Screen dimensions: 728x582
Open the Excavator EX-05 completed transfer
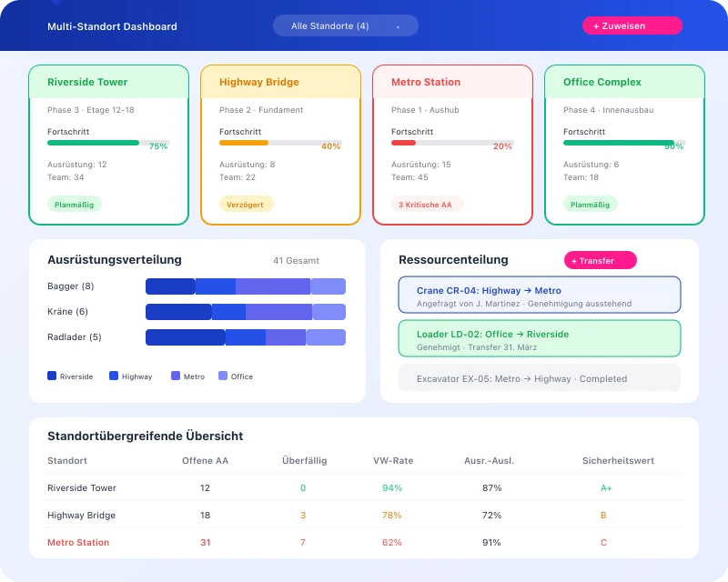click(539, 376)
